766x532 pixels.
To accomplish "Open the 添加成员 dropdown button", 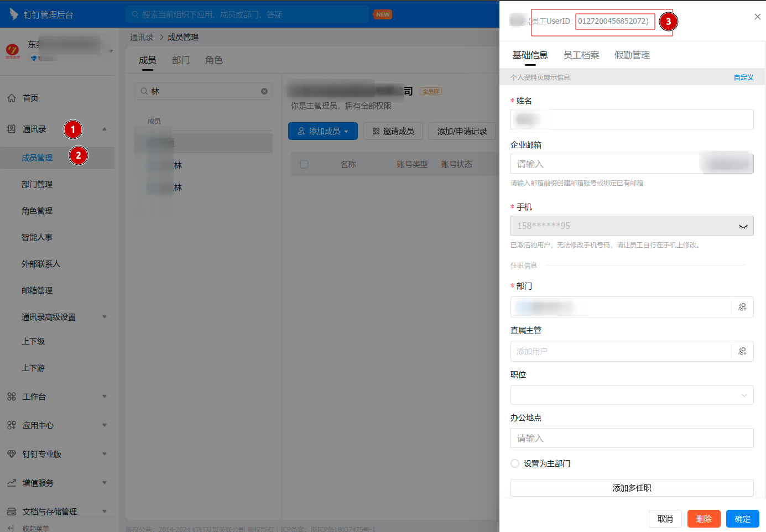I will [x=323, y=131].
